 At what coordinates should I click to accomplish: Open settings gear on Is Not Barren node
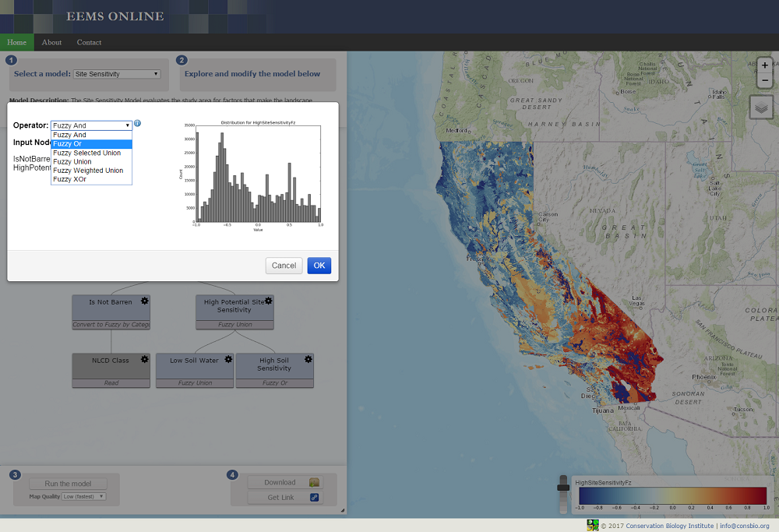tap(145, 301)
